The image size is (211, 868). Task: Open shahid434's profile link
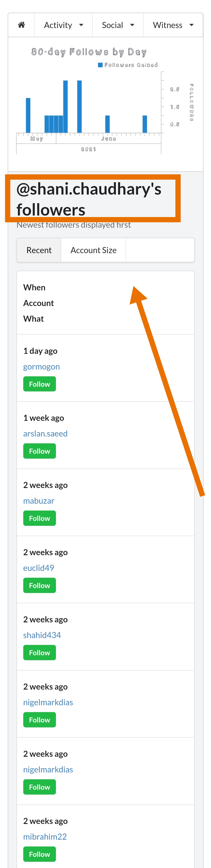pos(42,635)
